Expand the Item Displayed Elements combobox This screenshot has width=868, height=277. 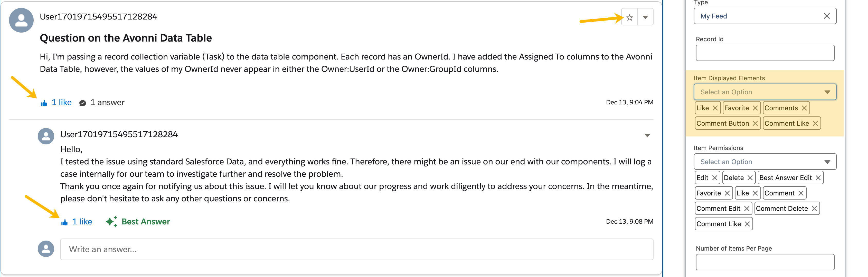pyautogui.click(x=765, y=92)
